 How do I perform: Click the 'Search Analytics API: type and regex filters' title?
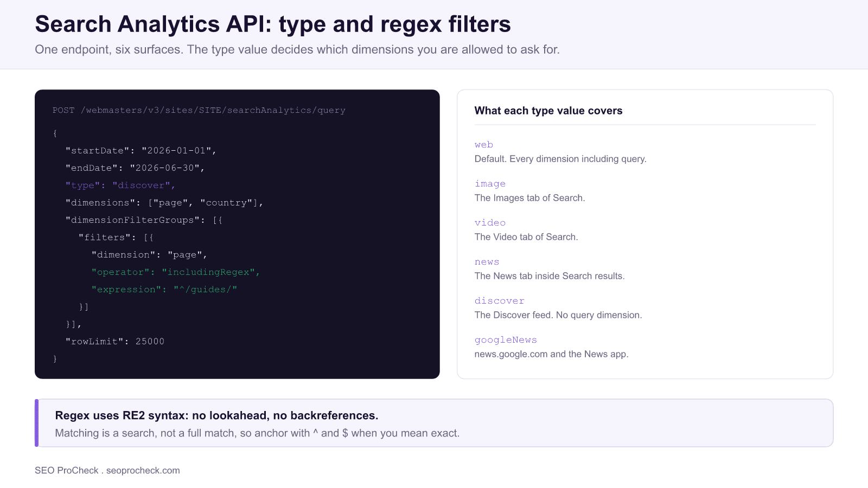click(x=273, y=24)
